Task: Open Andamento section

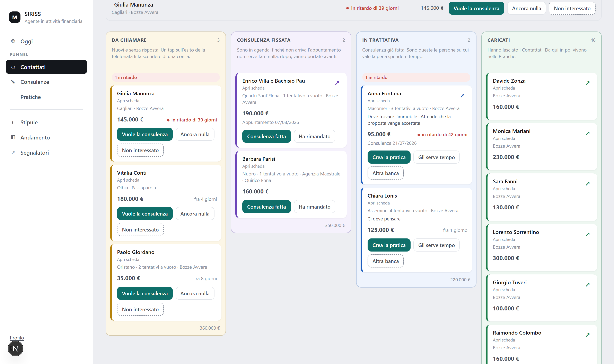Action: [46, 138]
